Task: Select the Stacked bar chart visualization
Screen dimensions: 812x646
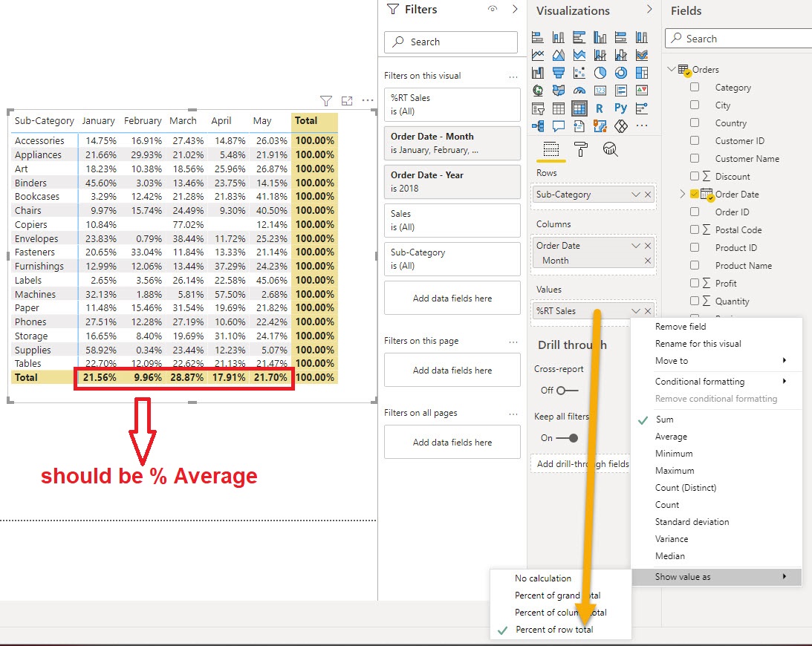Action: (538, 37)
